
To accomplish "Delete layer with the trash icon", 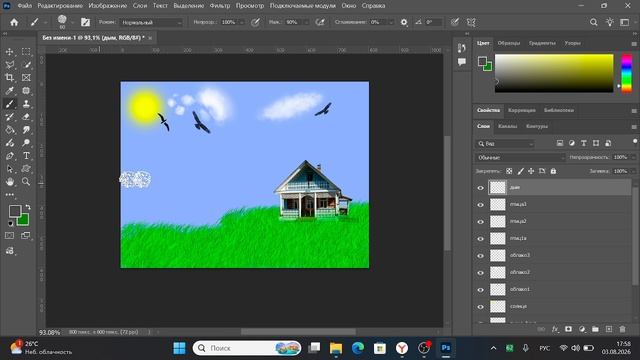I will pyautogui.click(x=622, y=329).
